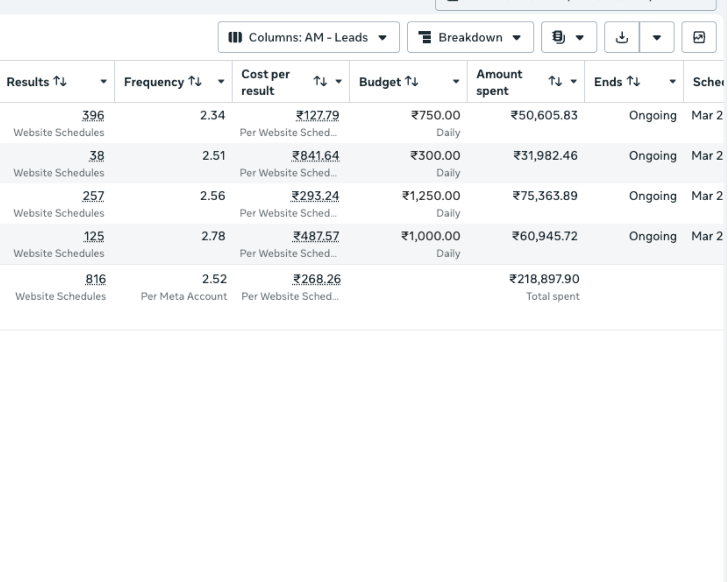Sort by Cost per result arrows
Image resolution: width=728 pixels, height=582 pixels.
point(320,81)
